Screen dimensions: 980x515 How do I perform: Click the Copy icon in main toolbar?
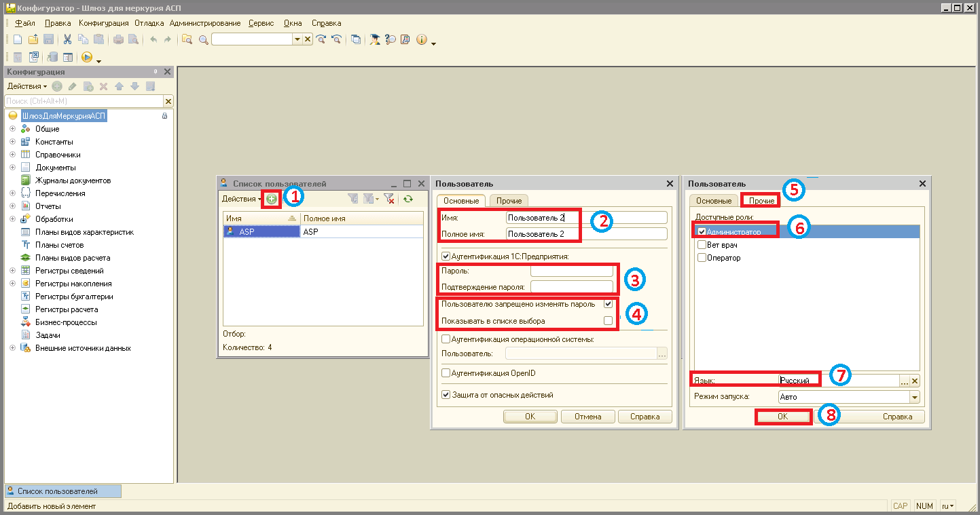pos(84,39)
